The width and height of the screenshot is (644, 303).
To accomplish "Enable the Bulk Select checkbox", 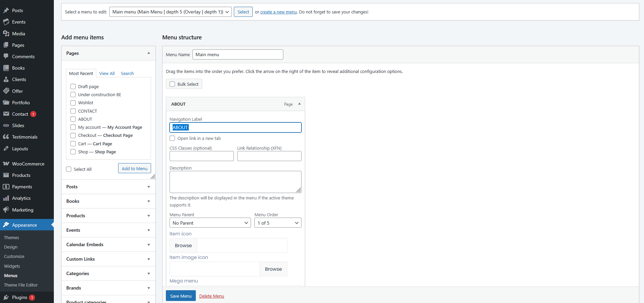I will [x=173, y=84].
